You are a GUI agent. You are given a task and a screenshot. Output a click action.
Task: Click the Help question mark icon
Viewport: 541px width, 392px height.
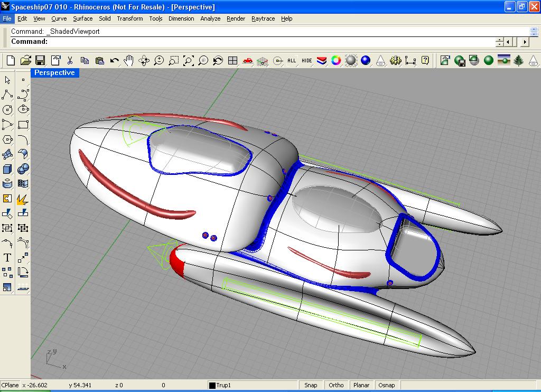point(425,61)
